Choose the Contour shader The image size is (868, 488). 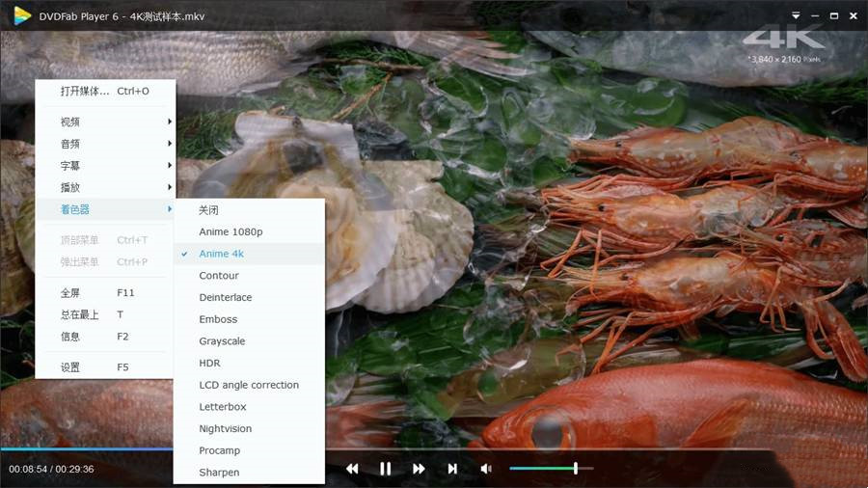[x=249, y=276]
